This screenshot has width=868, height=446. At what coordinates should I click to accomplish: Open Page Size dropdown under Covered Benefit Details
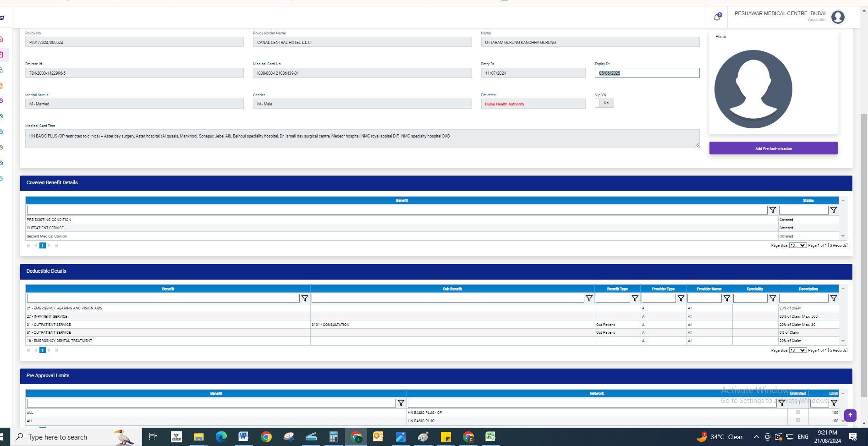[x=797, y=245]
